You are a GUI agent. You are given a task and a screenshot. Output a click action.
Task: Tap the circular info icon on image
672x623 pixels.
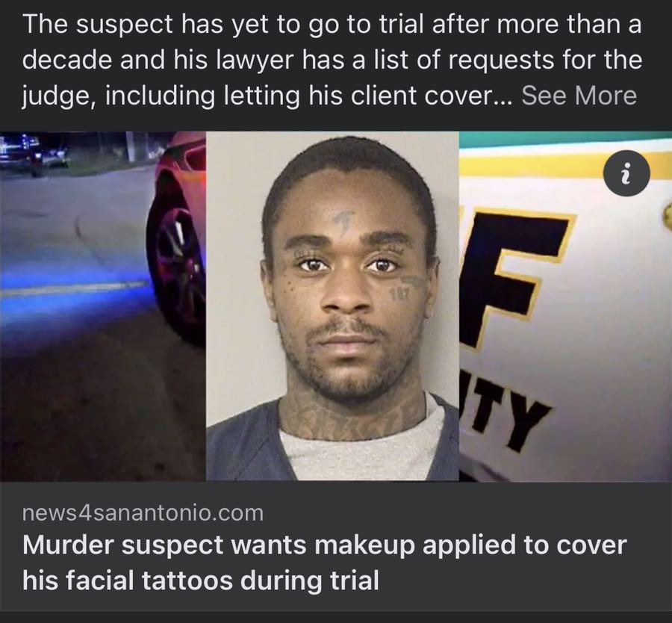[x=626, y=173]
